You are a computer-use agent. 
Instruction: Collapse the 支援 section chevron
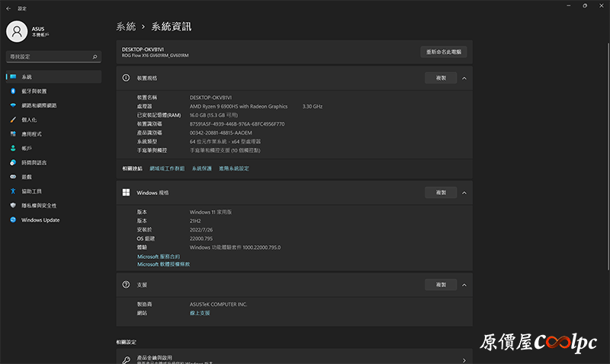point(464,285)
